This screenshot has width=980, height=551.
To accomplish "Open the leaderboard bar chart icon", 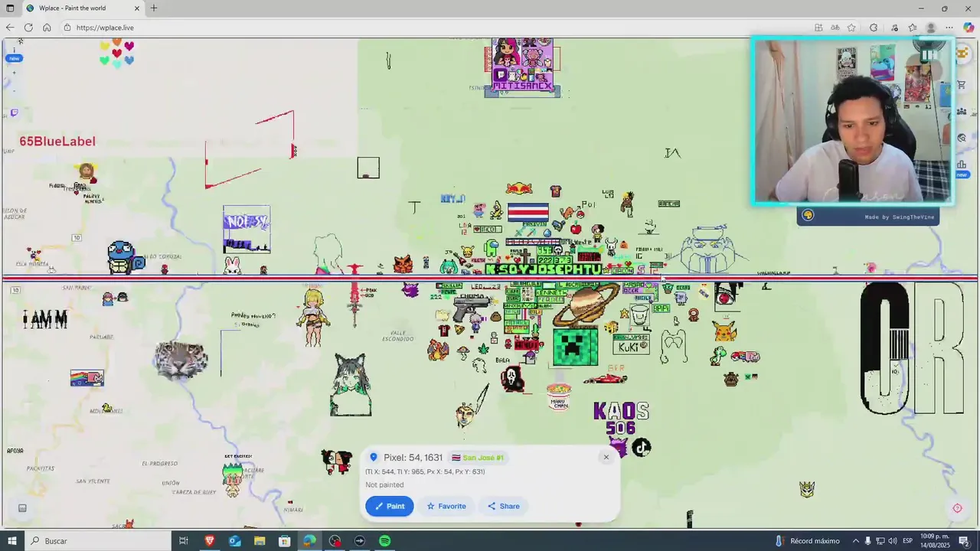I will click(x=962, y=164).
